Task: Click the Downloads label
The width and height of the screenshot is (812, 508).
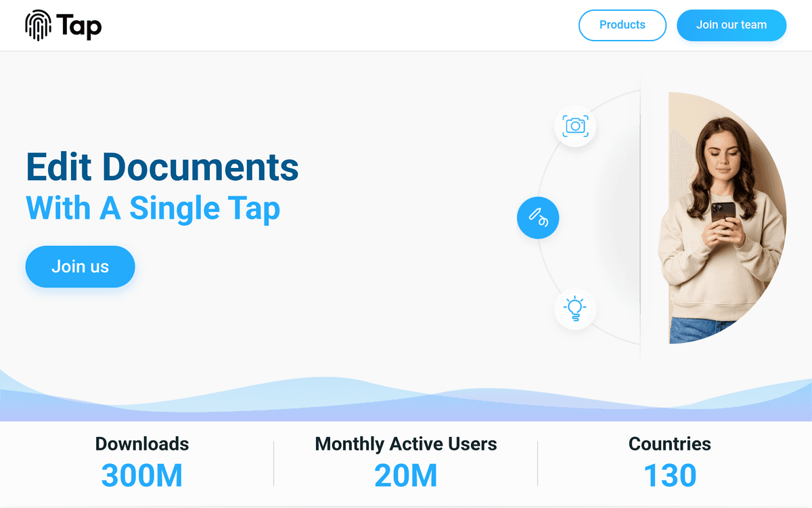Action: coord(142,444)
